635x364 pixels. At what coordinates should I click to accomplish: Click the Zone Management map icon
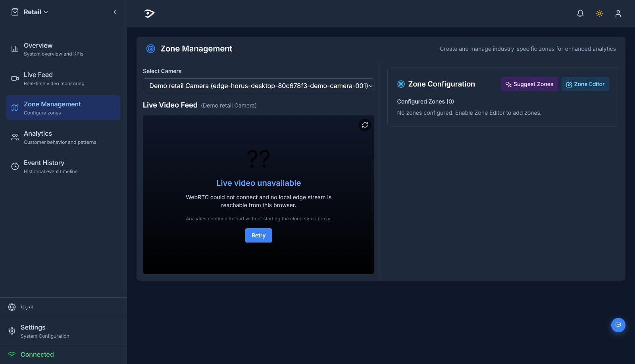tap(15, 108)
